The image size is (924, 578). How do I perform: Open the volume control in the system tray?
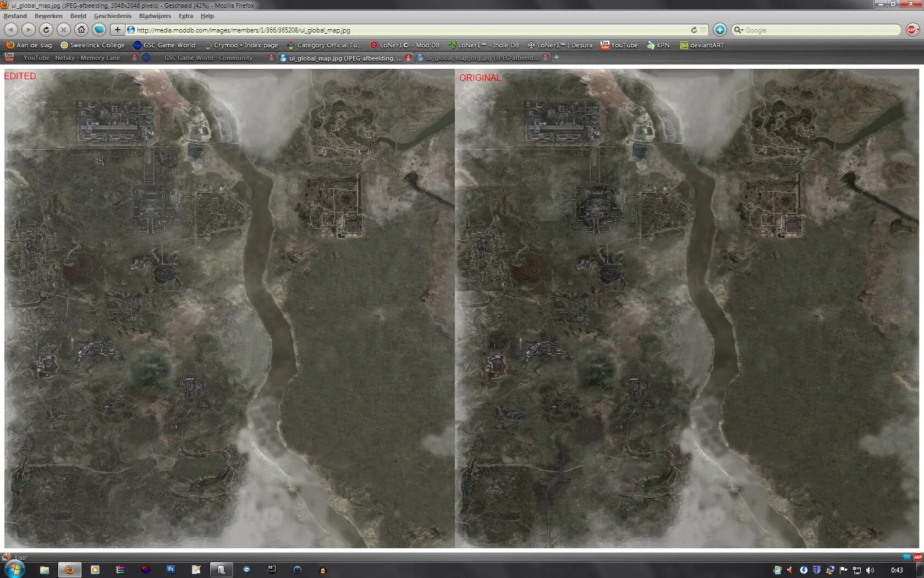[870, 570]
